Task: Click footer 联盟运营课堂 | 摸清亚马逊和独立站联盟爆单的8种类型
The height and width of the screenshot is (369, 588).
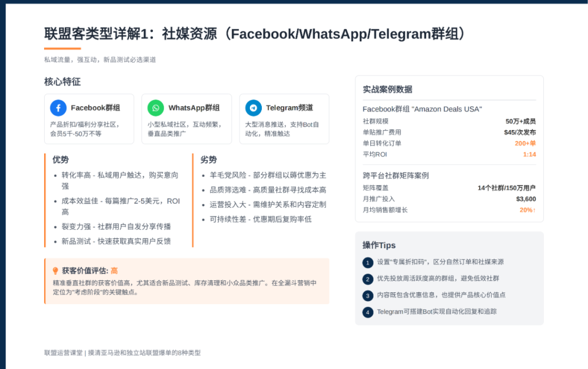Action: pos(122,353)
